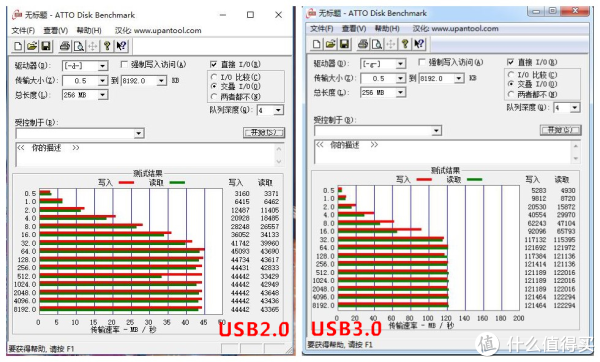Select 两者都不 radio option in right window
600x362 pixels.
[x=510, y=94]
